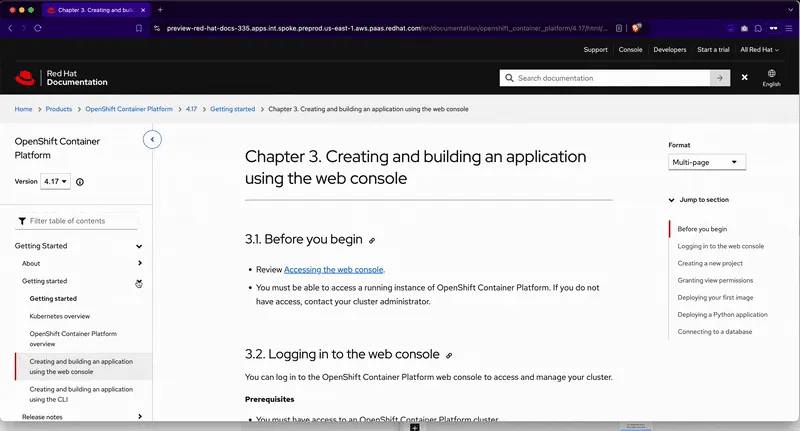Click the browser address bar URL
The image size is (800, 431).
click(x=387, y=28)
